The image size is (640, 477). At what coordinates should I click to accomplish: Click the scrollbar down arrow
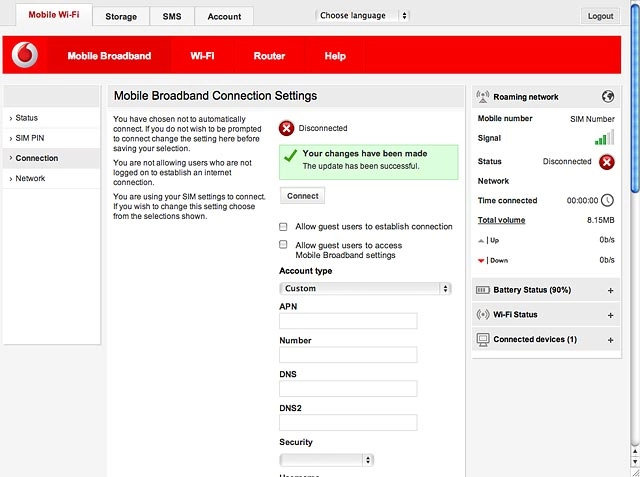[x=635, y=461]
